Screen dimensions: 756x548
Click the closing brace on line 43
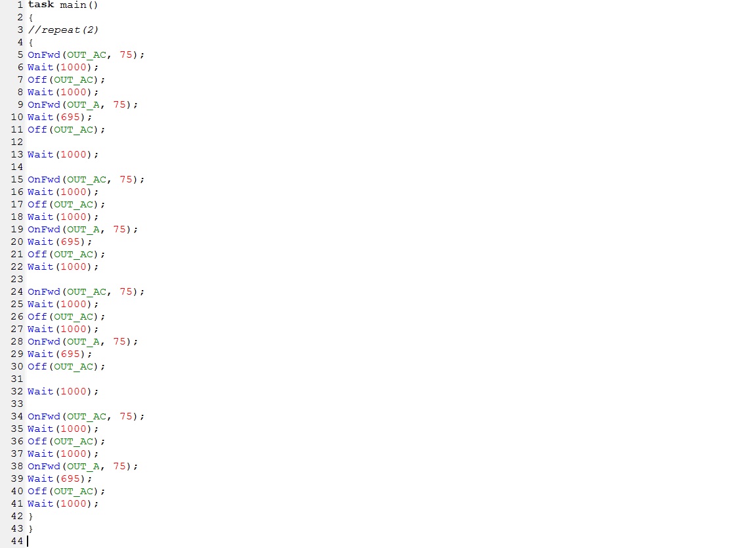[30, 529]
